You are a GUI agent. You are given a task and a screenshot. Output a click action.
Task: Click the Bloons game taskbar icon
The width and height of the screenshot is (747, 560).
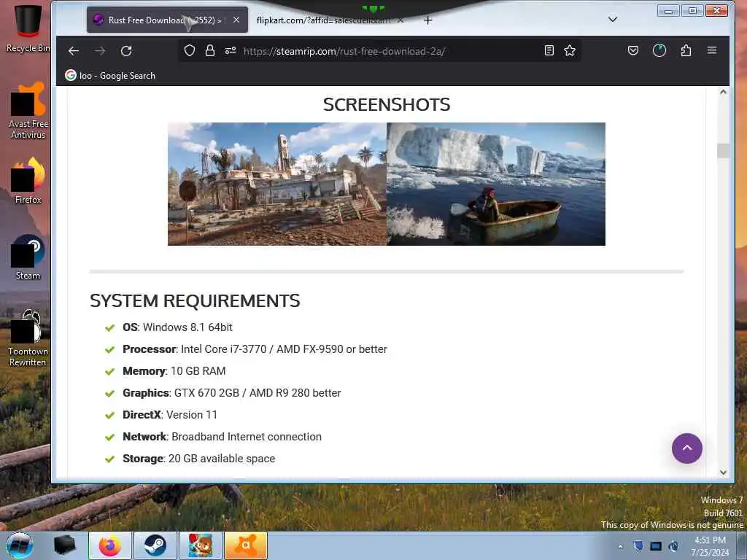pyautogui.click(x=200, y=545)
